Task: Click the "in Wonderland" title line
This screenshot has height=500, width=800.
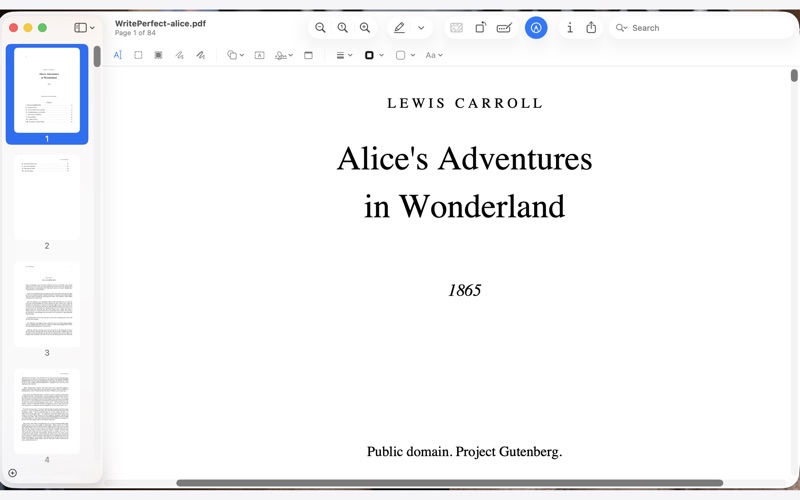Action: tap(464, 206)
